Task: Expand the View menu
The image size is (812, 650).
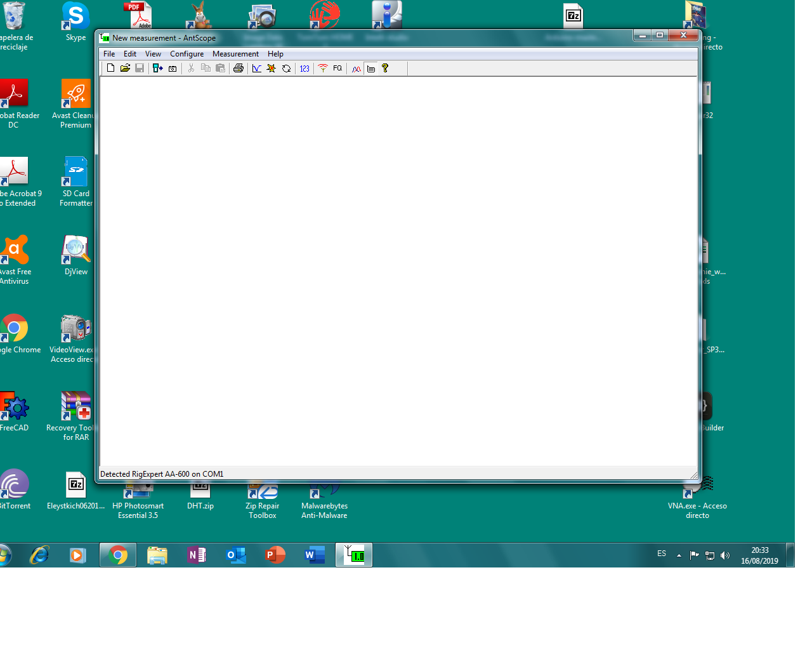Action: point(153,54)
